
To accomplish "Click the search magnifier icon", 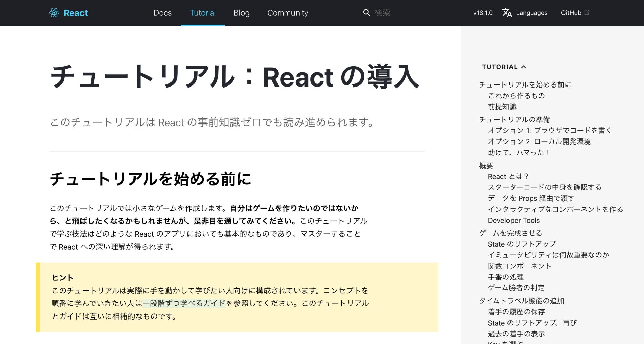I will [366, 13].
